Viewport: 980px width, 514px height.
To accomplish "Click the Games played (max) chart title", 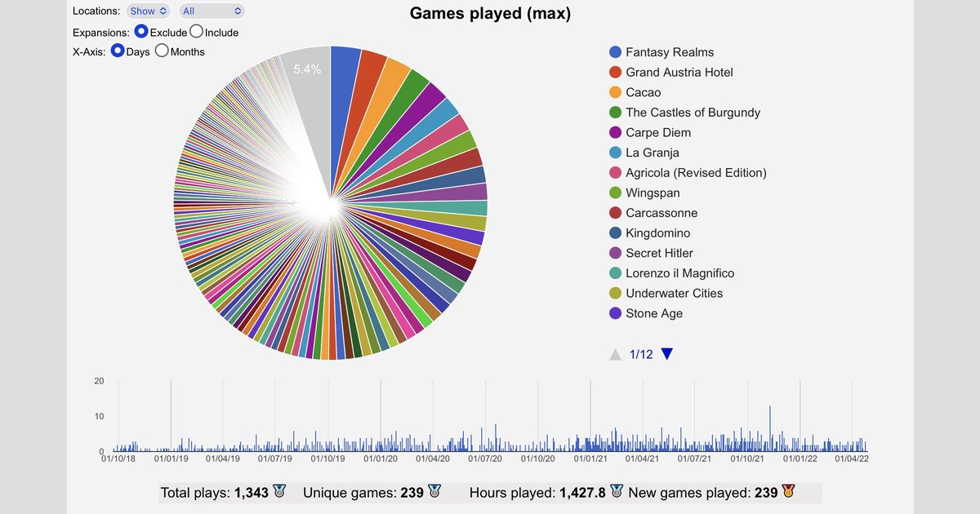I will pos(490,13).
